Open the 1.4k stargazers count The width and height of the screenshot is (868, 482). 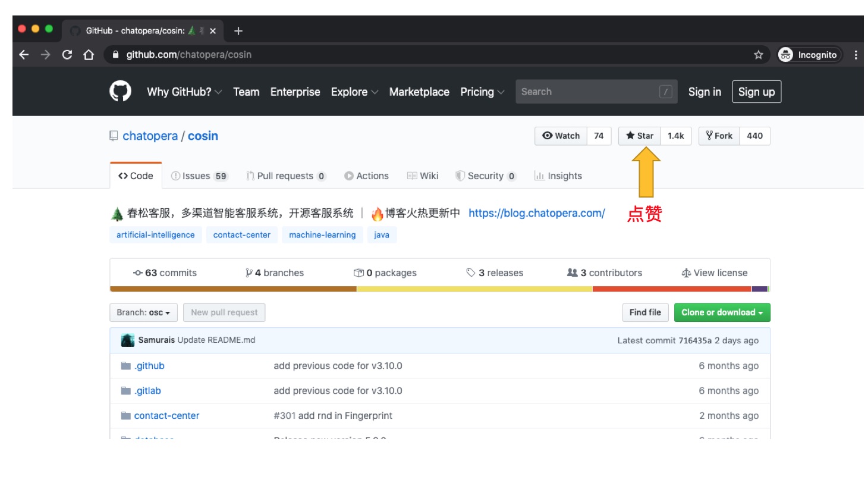point(676,136)
